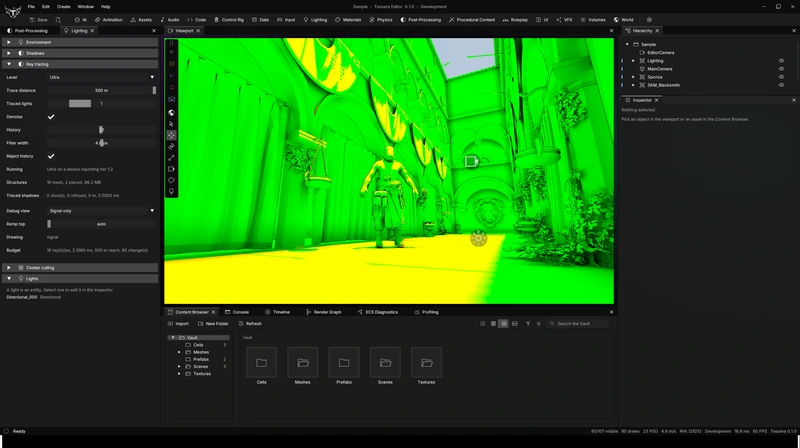Adjust the Ramp top slider
The height and width of the screenshot is (448, 800).
[102, 224]
